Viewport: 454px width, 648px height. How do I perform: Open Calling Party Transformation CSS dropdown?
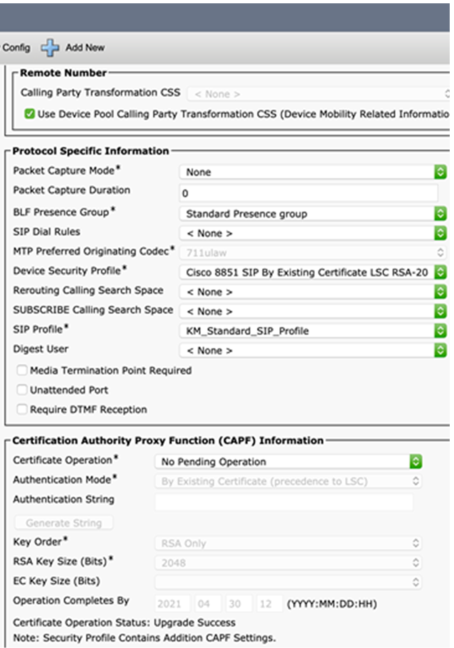[x=318, y=94]
